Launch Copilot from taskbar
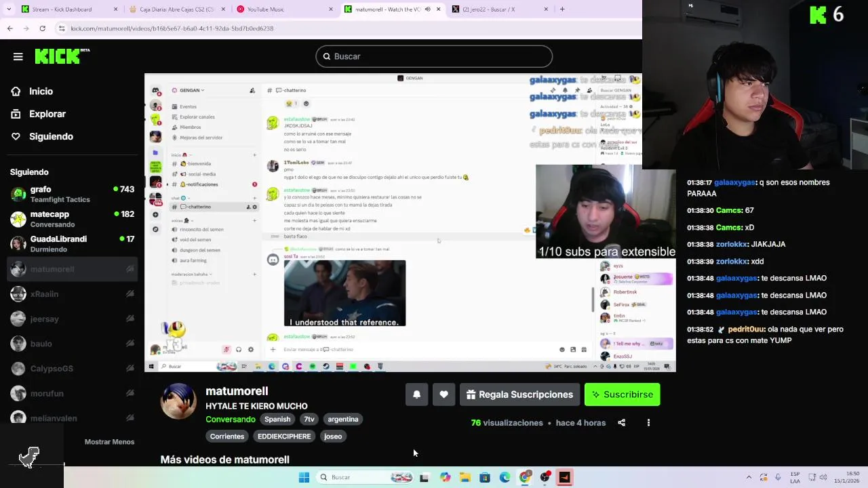 (x=445, y=478)
